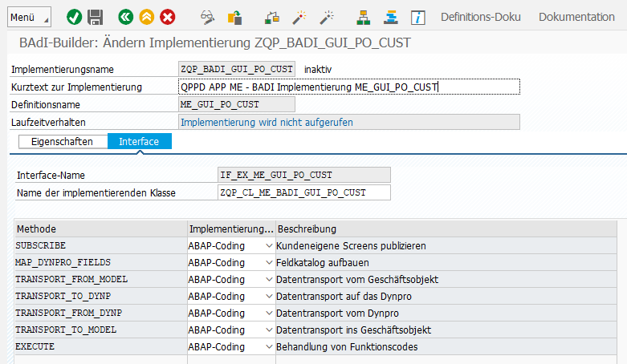The height and width of the screenshot is (364, 627).
Task: Open the Dokumentation button
Action: pyautogui.click(x=576, y=17)
